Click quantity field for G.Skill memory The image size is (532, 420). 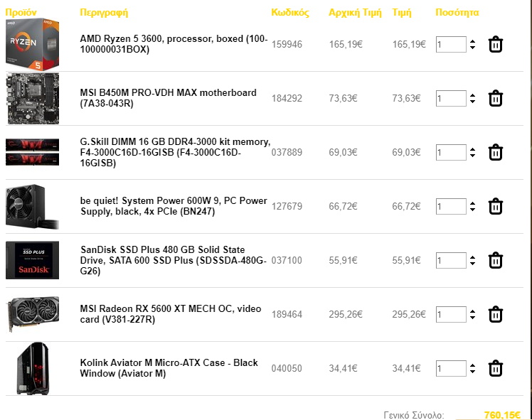[451, 153]
